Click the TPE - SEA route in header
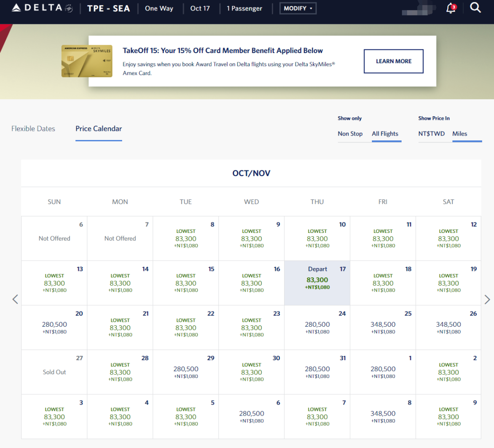The image size is (494, 448). click(108, 8)
